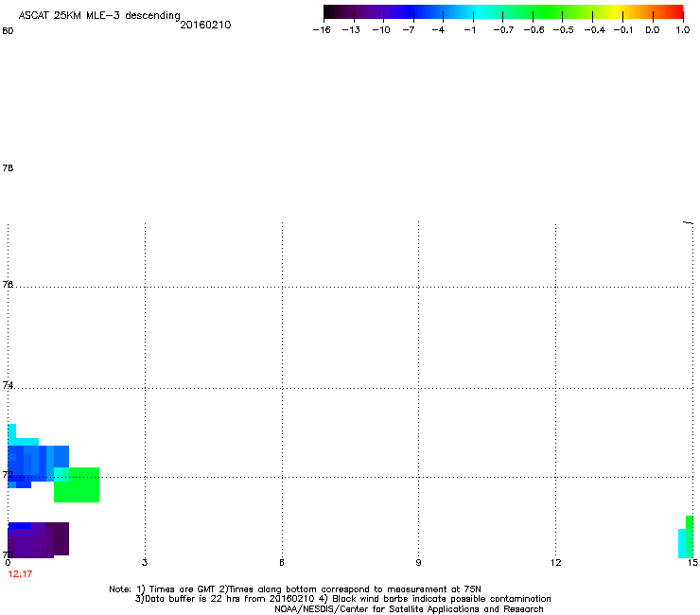The image size is (700, 615).
Task: Click the latitude axis label 74
Action: 8,385
